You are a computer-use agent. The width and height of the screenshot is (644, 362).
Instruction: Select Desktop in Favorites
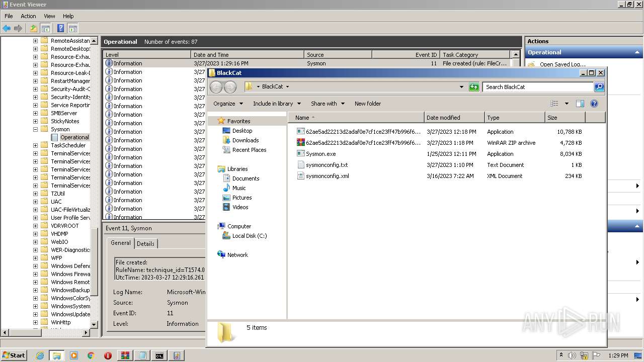click(x=242, y=131)
